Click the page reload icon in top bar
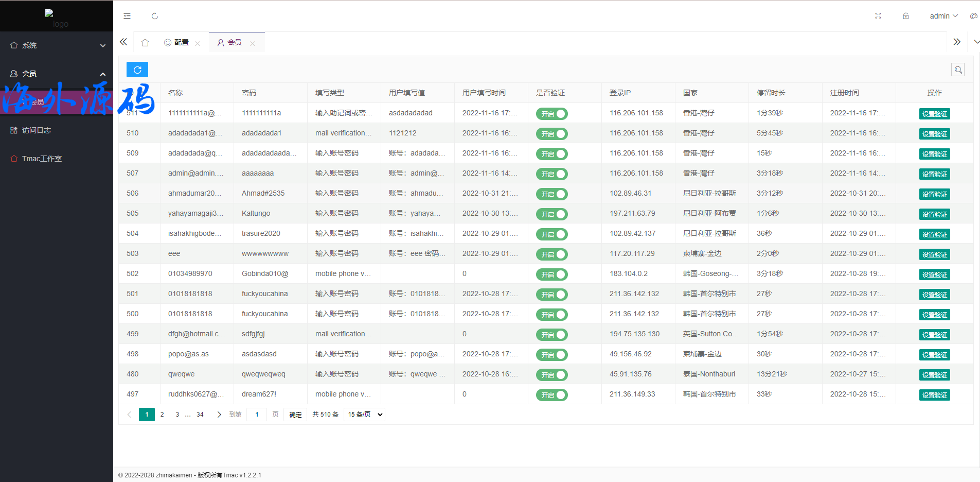980x482 pixels. point(155,16)
